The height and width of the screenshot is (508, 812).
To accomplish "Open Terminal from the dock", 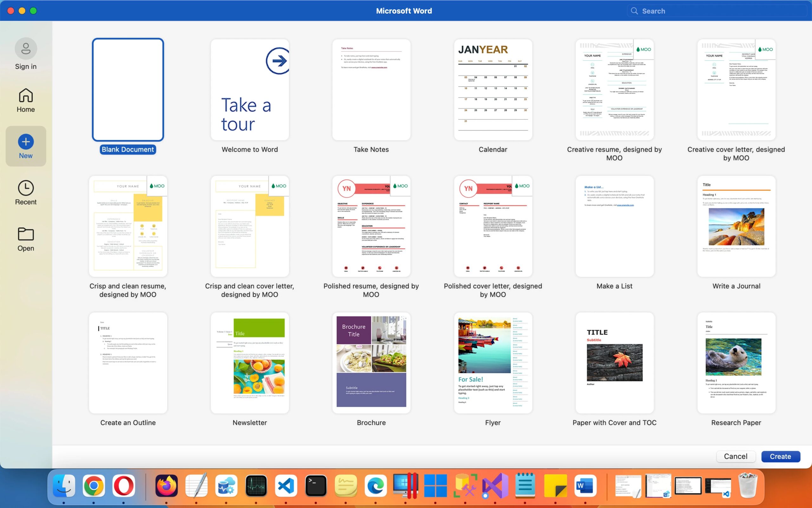I will coord(316,486).
